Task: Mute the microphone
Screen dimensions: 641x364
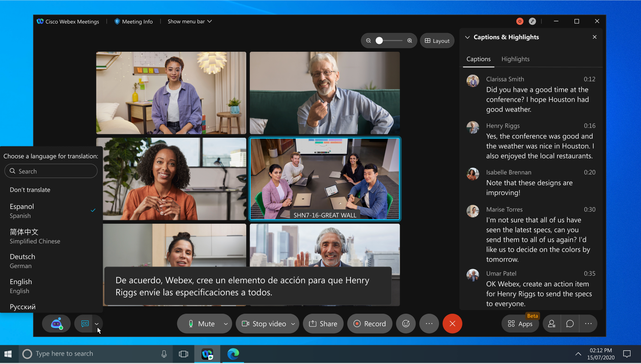Action: [201, 323]
